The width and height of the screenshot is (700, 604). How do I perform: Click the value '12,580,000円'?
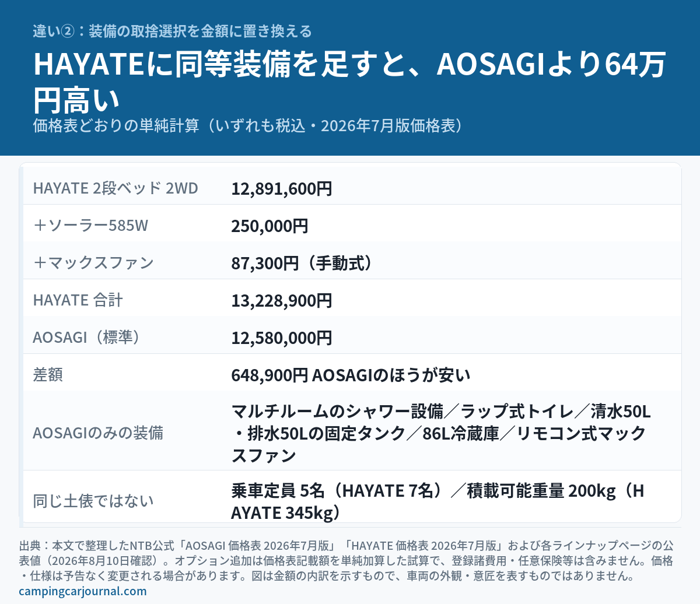(282, 338)
